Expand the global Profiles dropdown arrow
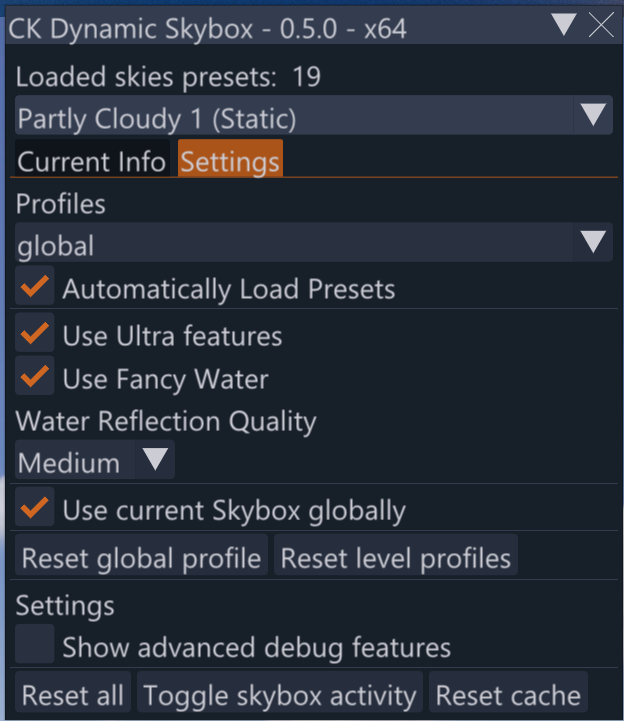 (593, 242)
